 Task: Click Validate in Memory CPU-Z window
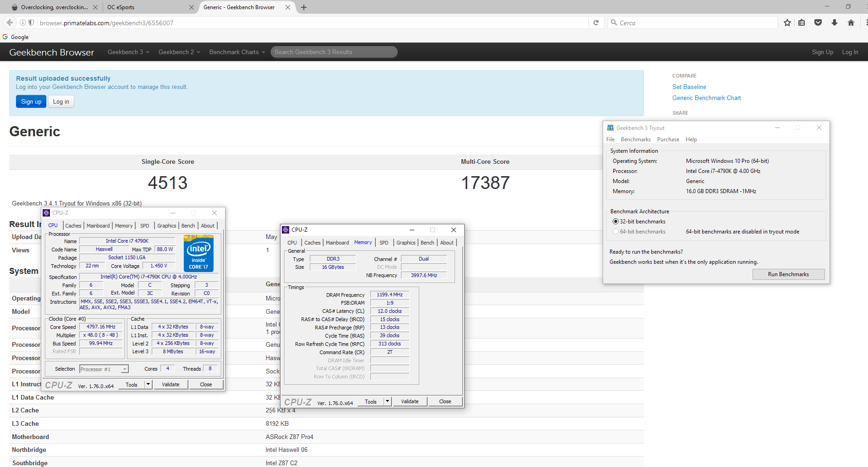[410, 401]
